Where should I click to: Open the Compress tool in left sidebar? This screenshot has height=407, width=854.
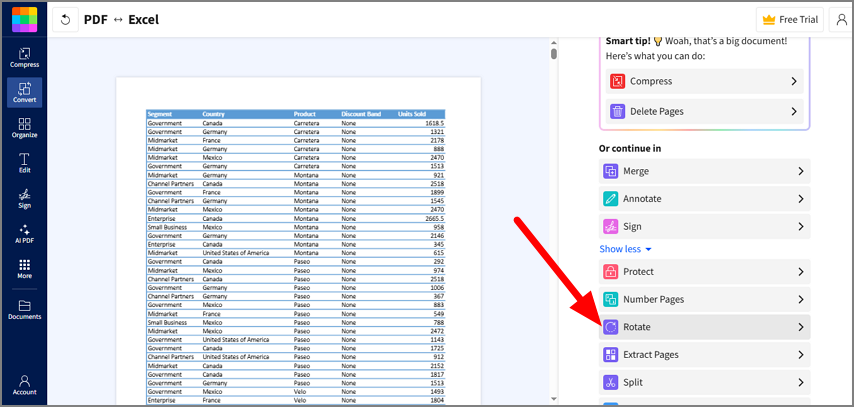25,58
